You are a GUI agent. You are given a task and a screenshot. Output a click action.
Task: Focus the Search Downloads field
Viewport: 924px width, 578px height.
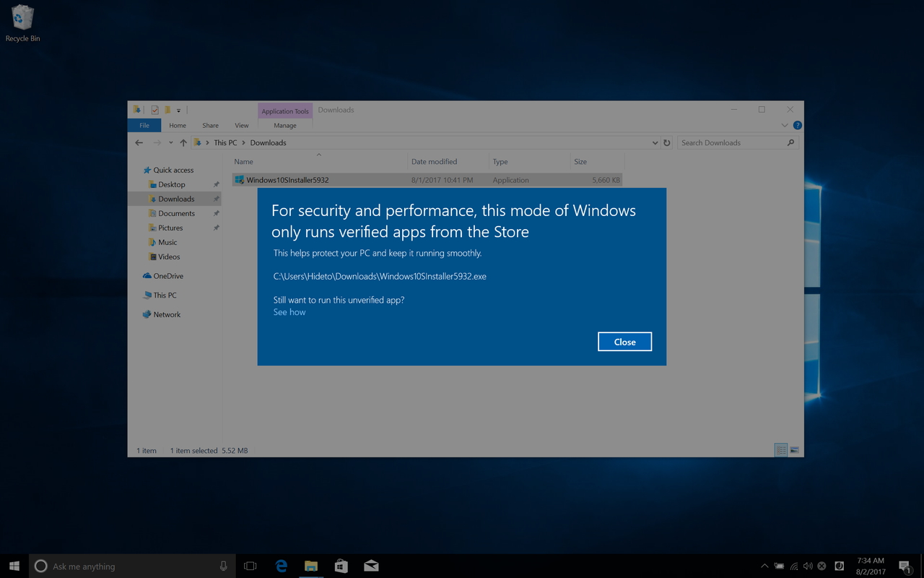click(738, 143)
